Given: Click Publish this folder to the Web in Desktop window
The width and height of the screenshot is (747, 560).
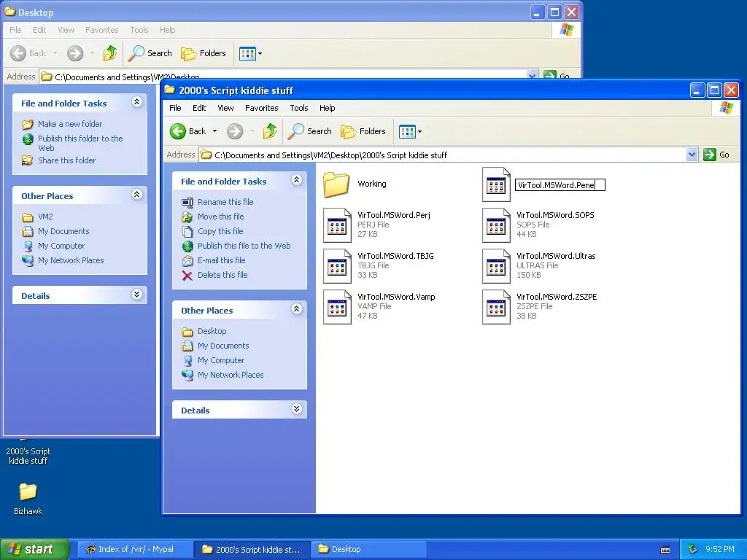Looking at the screenshot, I should (x=80, y=143).
